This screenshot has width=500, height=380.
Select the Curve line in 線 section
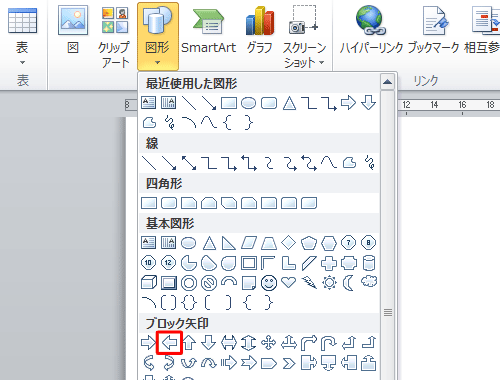tap(329, 163)
